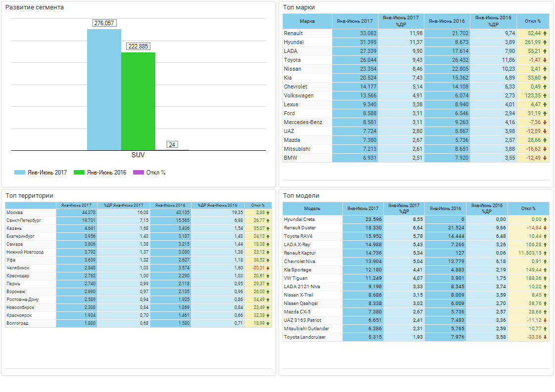Image resolution: width=555 pixels, height=392 pixels.
Task: Click the up arrow beside 18,99 for Волгоград
Action: 268,323
